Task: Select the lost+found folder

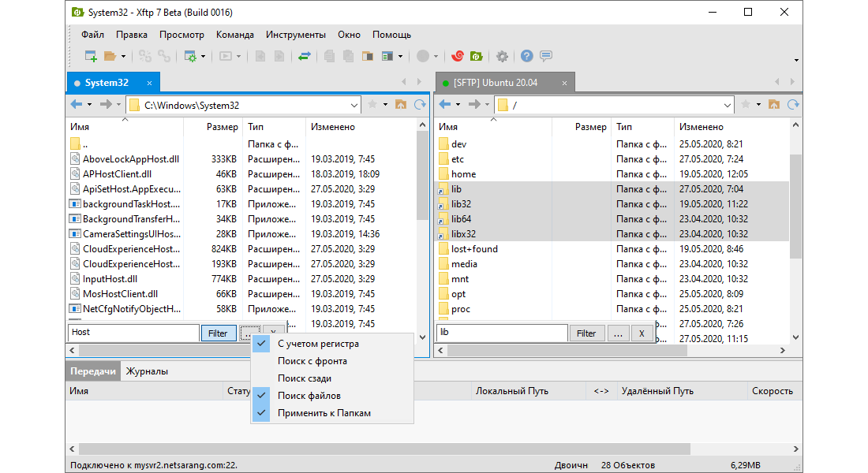Action: pos(474,249)
